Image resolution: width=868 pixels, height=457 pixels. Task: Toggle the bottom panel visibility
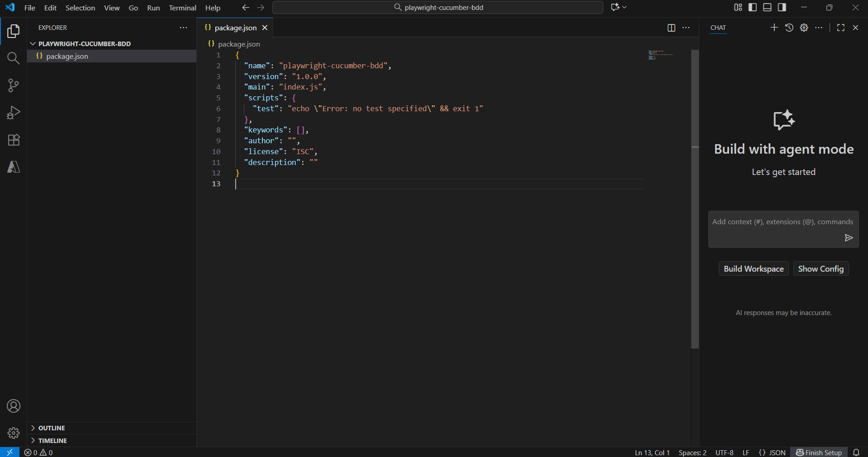coord(767,7)
